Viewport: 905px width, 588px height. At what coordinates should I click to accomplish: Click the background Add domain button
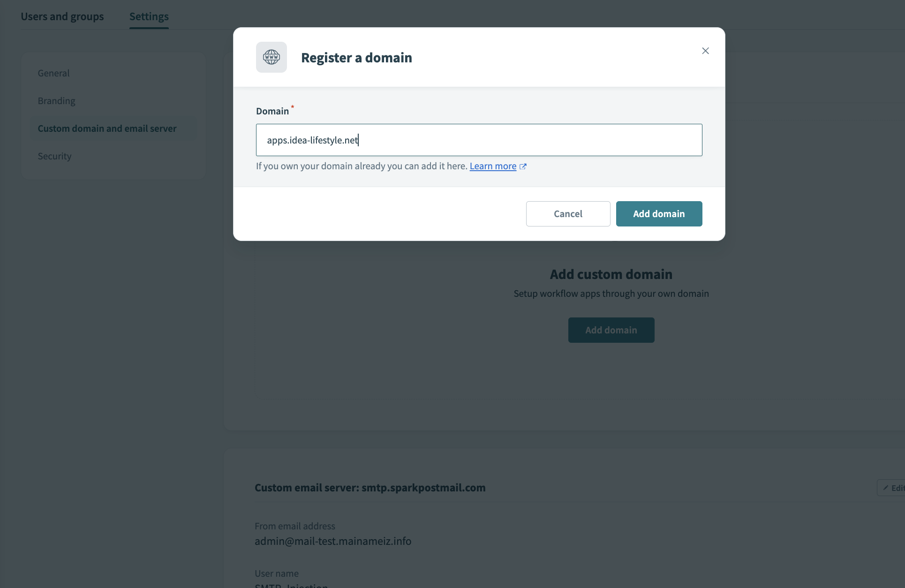point(611,330)
